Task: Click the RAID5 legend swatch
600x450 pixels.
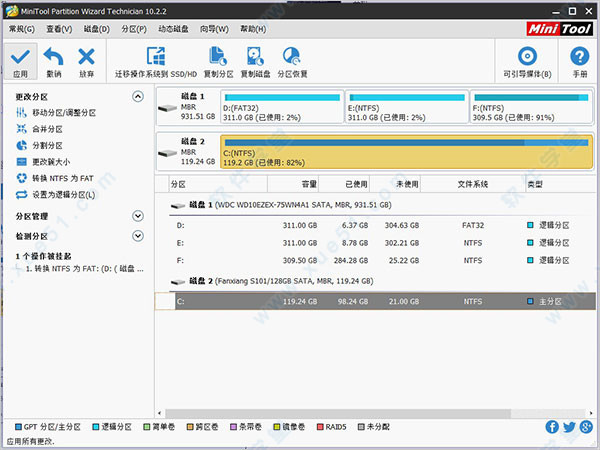Action: point(320,427)
